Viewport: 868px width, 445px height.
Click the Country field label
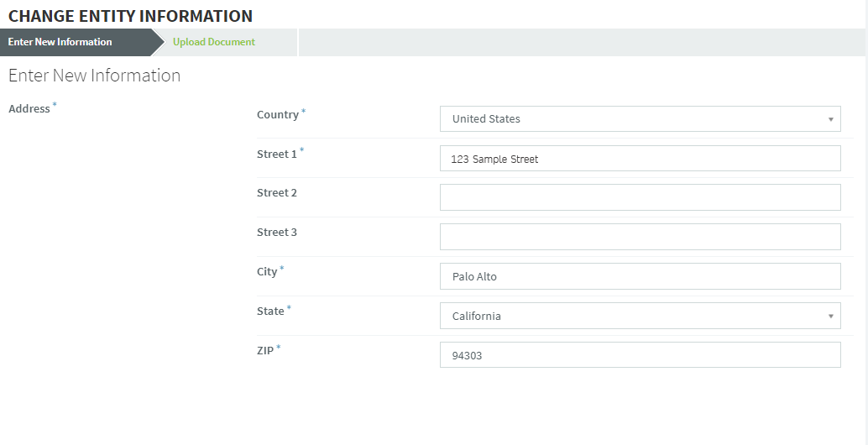(278, 114)
